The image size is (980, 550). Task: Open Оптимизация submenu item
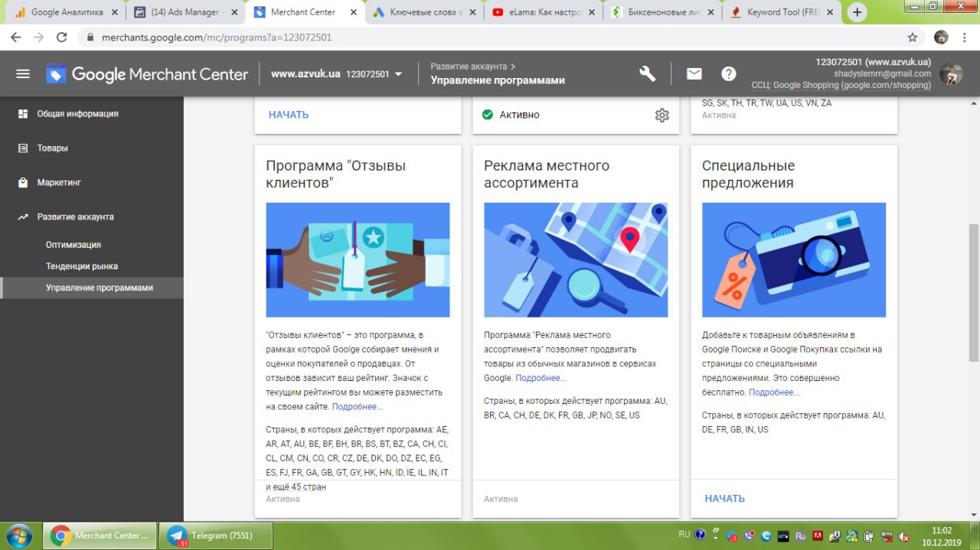(73, 245)
